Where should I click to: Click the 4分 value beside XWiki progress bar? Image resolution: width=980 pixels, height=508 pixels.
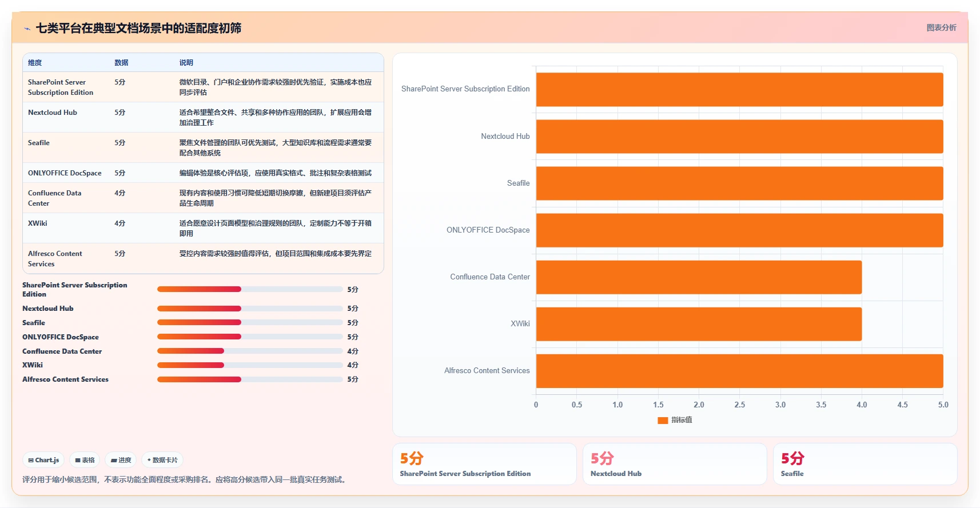[x=353, y=365]
